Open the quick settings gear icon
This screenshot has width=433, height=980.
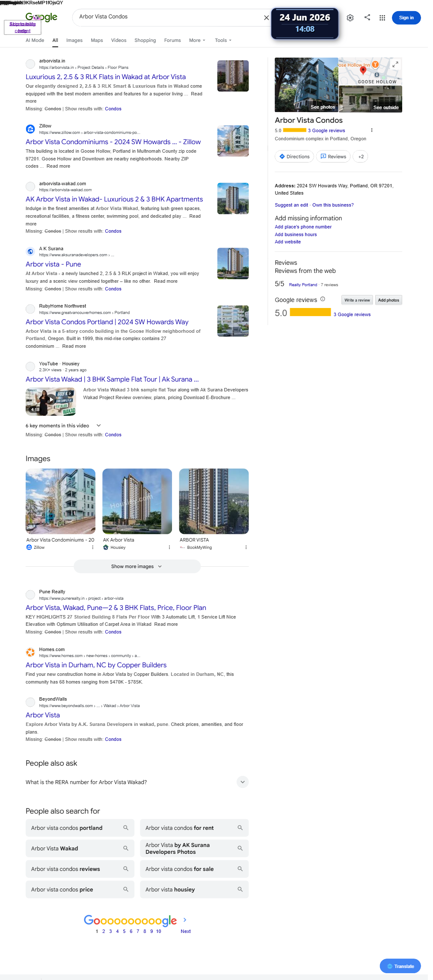point(350,18)
